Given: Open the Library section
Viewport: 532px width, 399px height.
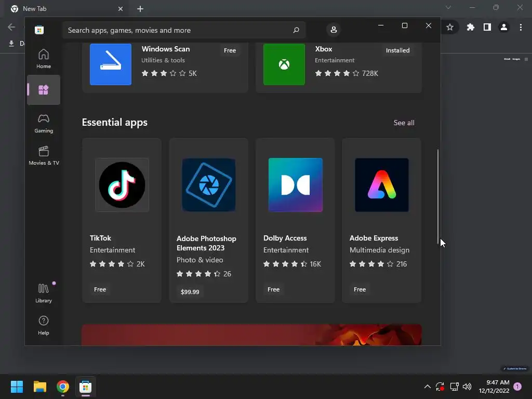Looking at the screenshot, I should click(44, 293).
